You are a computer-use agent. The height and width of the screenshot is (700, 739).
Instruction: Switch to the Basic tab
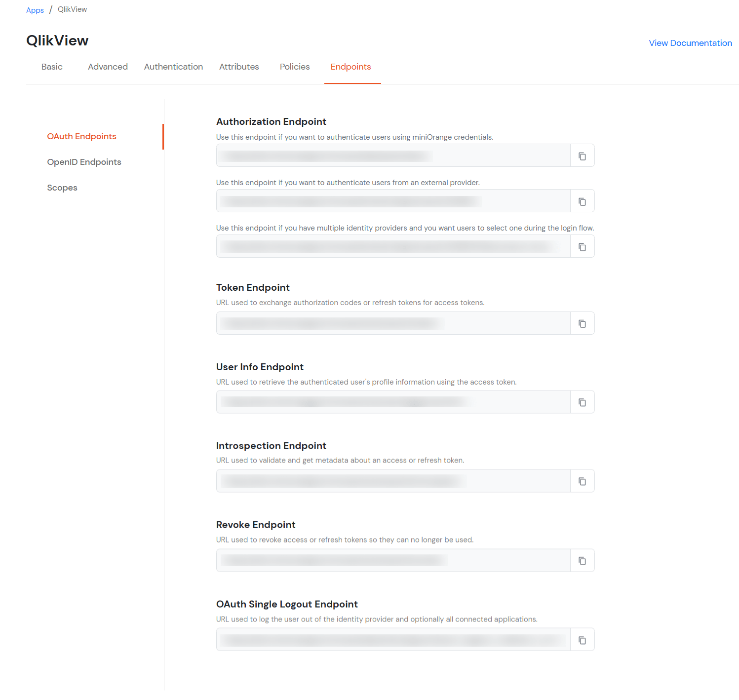(x=52, y=67)
